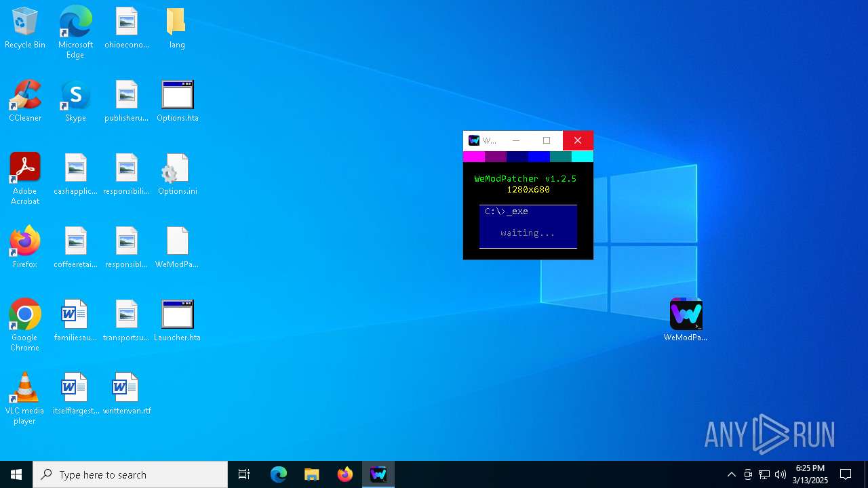The width and height of the screenshot is (868, 488).
Task: Launch CCleaner from desktop
Action: (x=25, y=102)
